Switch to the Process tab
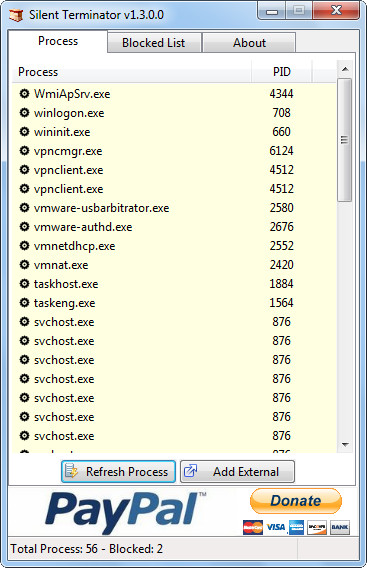The width and height of the screenshot is (367, 568). pos(58,41)
